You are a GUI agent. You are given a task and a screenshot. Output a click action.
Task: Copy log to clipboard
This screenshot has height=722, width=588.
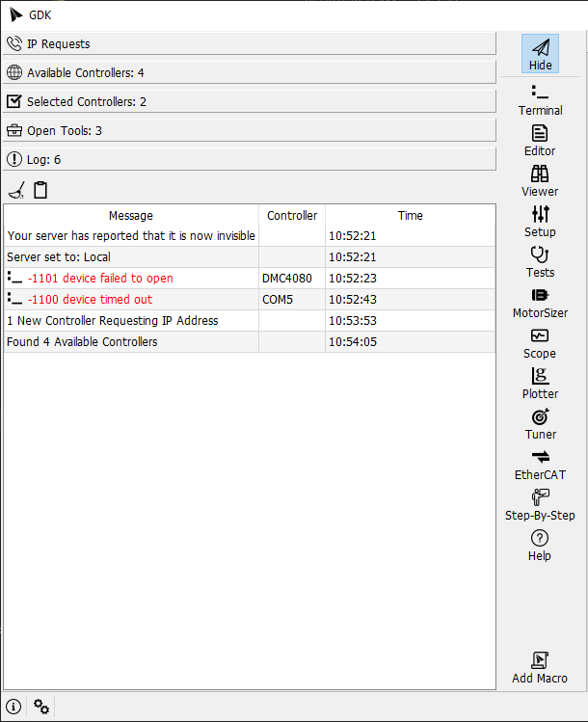tap(40, 190)
